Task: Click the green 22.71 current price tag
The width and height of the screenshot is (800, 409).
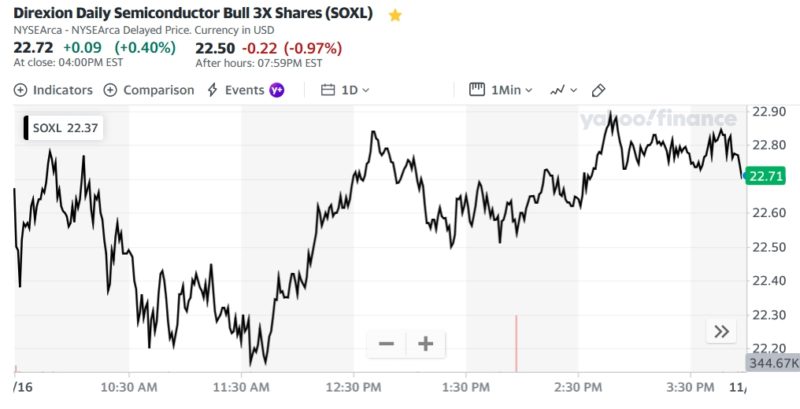Action: [x=765, y=177]
